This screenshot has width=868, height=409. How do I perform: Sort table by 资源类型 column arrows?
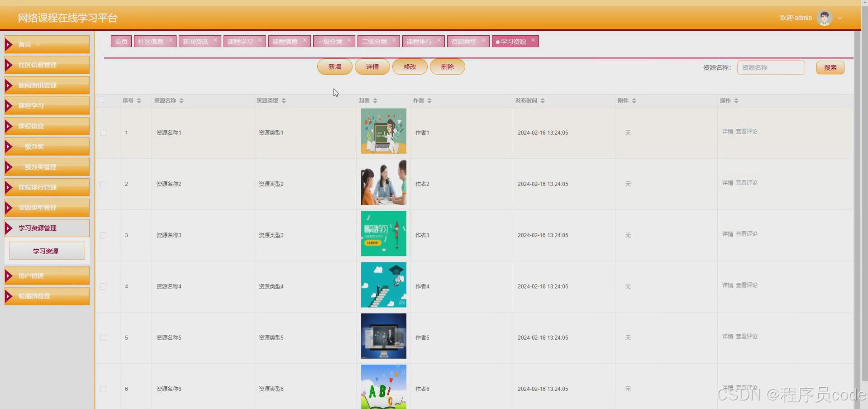pos(284,100)
